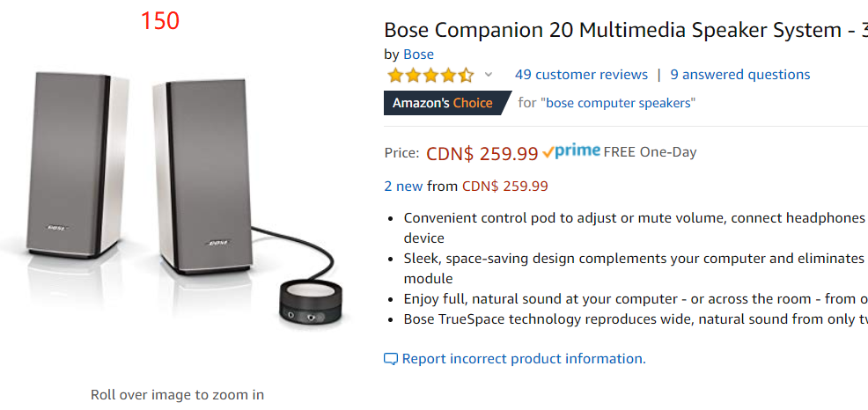
Task: Click the Prime logo icon
Action: pos(571,152)
